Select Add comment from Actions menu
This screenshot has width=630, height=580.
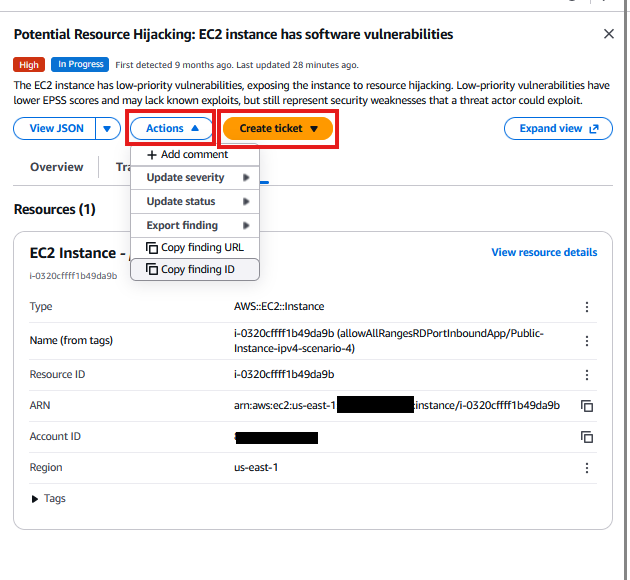(x=194, y=155)
